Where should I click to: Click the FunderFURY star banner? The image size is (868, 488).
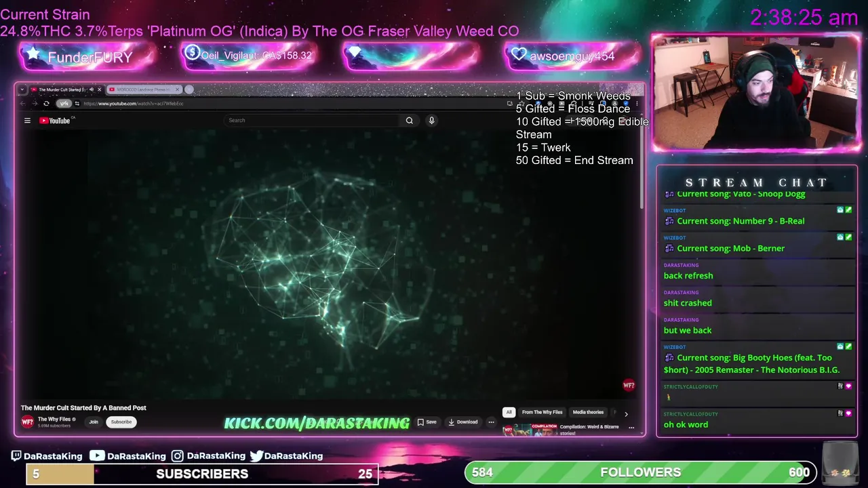coord(87,57)
